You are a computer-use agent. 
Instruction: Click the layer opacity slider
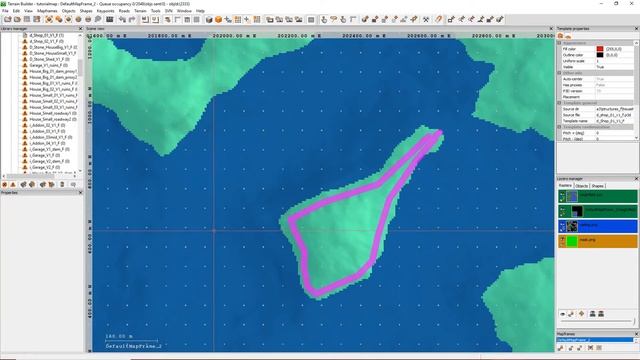(x=598, y=322)
